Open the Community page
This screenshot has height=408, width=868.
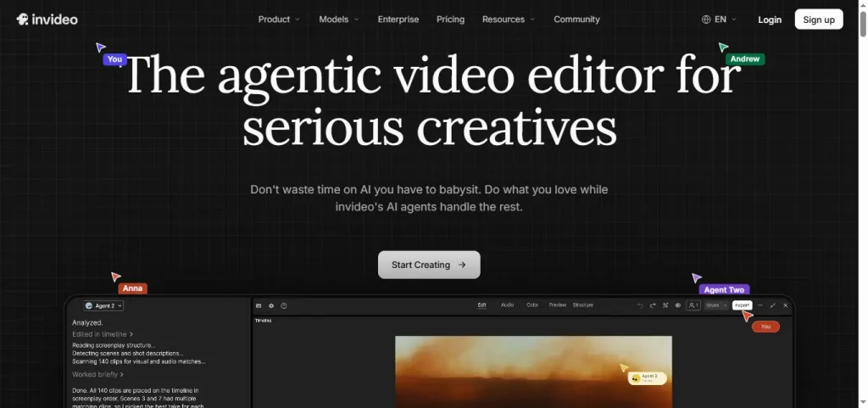(576, 20)
